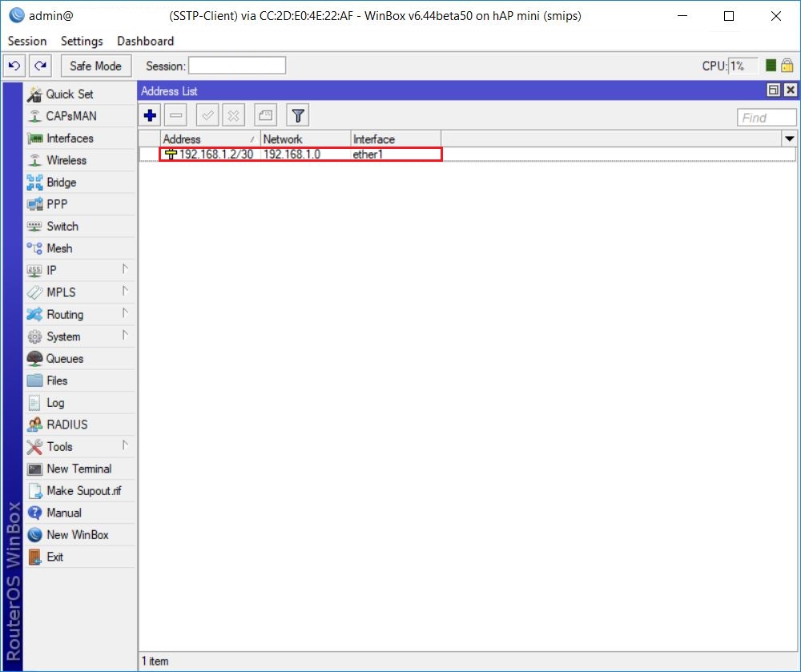Open New Terminal
801x672 pixels.
pos(80,469)
